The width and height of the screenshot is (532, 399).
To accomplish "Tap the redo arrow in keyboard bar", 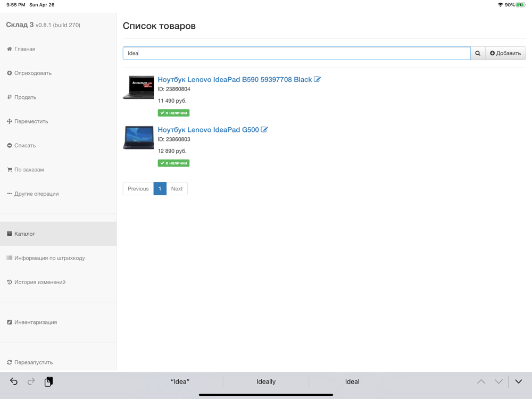I will 31,381.
